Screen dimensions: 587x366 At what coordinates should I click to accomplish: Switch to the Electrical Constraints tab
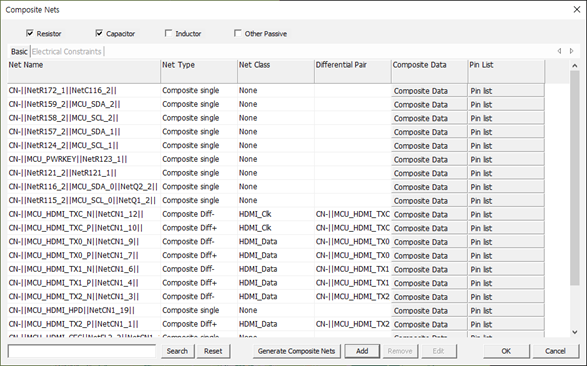pos(67,51)
